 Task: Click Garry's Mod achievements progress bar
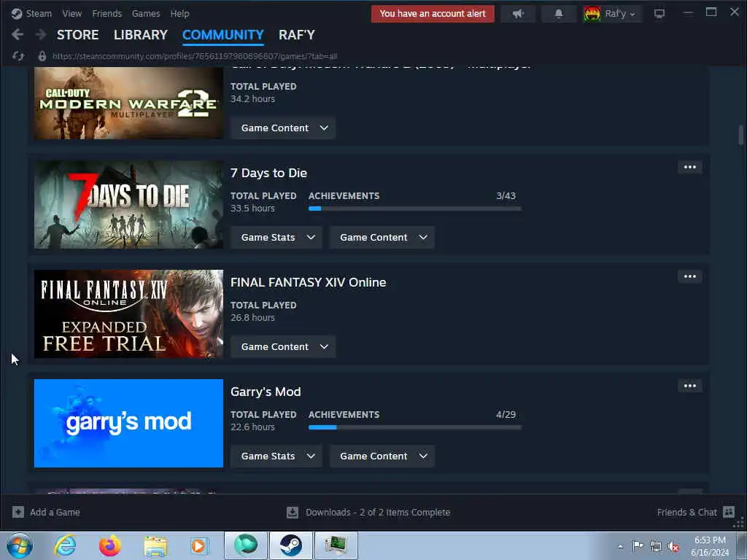pos(415,427)
